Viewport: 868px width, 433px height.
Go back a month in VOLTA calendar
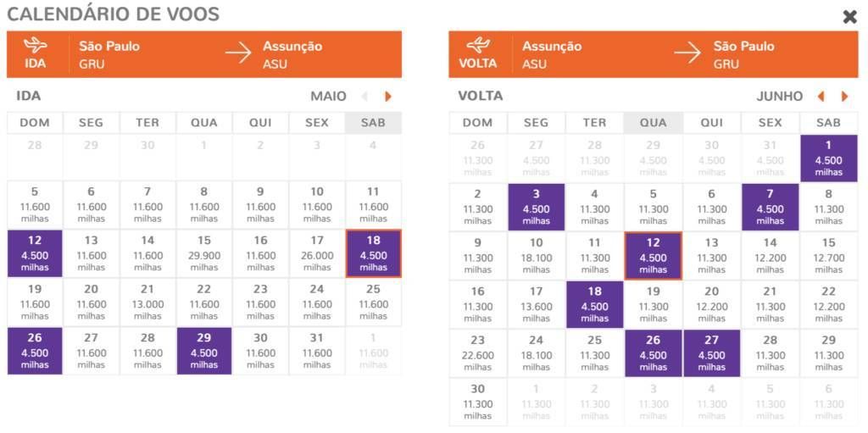click(821, 97)
